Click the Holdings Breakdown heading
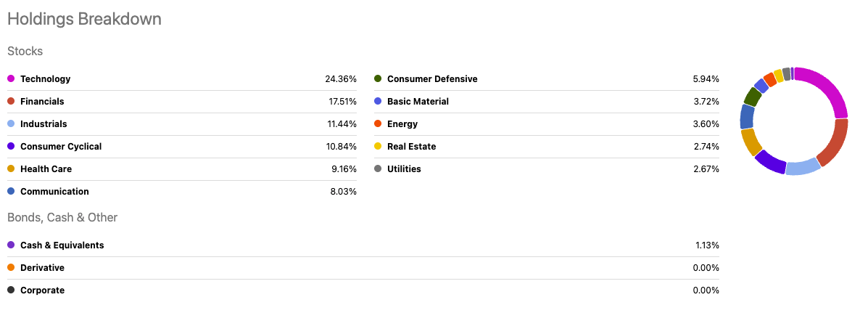The image size is (868, 313). tap(84, 19)
